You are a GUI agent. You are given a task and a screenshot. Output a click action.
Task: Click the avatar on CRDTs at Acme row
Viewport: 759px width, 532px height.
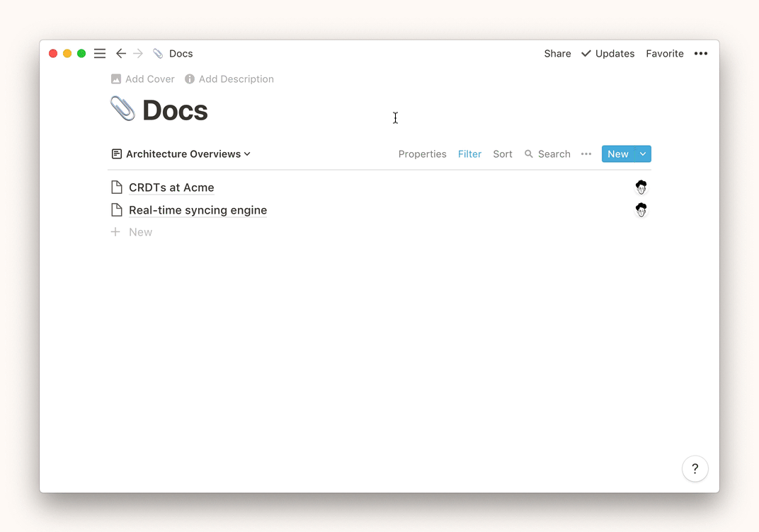click(641, 187)
